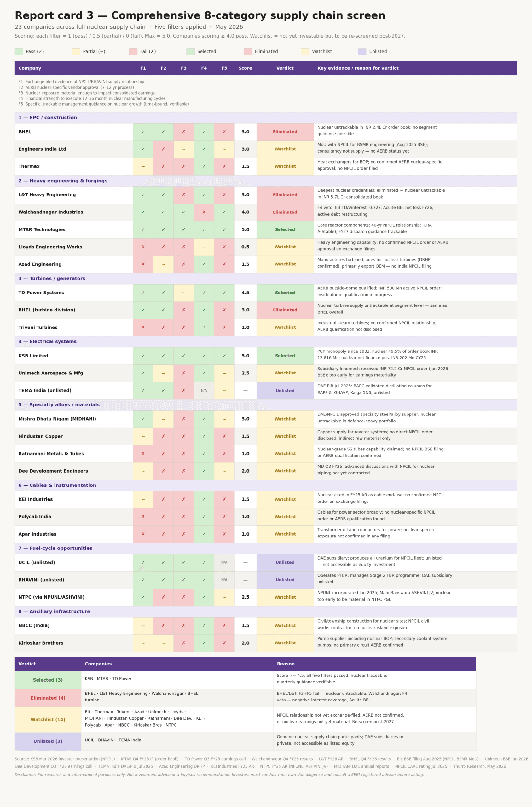This screenshot has height=807, width=532.
Task: Click NTPC's F5 partial tilde cell
Action: coord(224,597)
